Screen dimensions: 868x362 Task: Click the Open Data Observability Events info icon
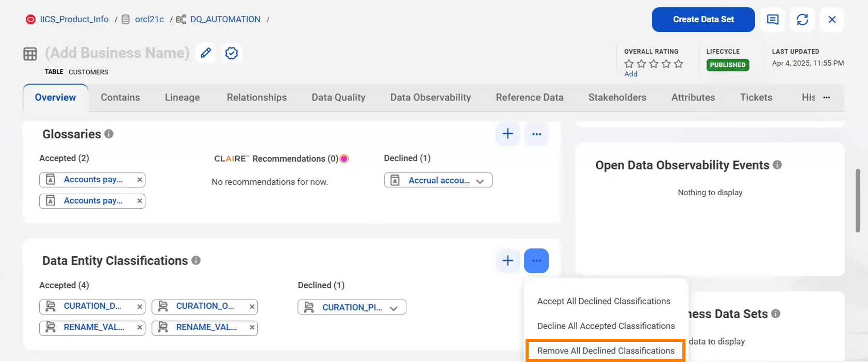pos(777,165)
